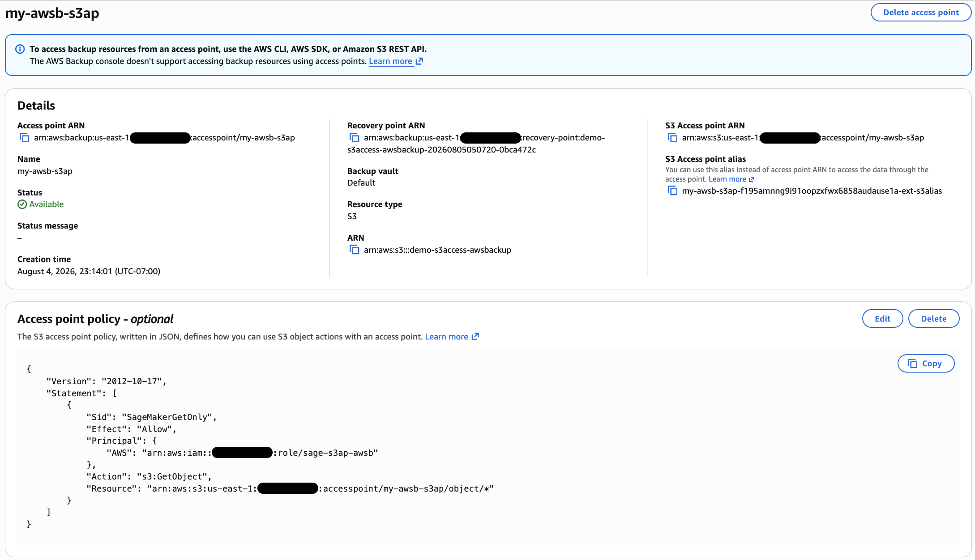This screenshot has width=975, height=560.
Task: Copy the Recovery point ARN
Action: [354, 138]
